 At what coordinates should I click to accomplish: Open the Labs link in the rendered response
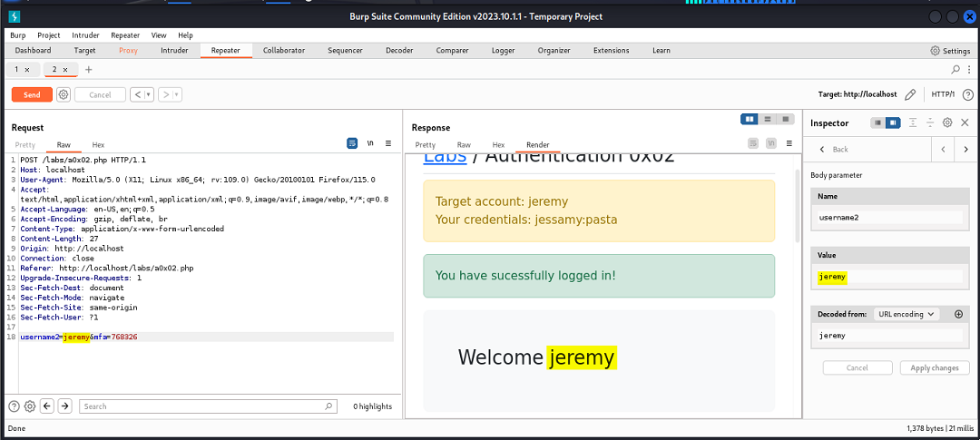[x=445, y=156]
